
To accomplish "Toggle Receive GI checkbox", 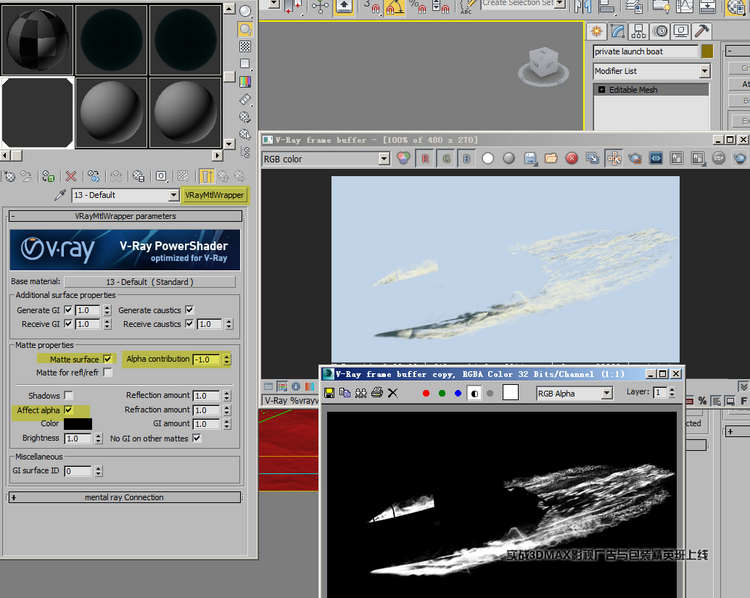I will pyautogui.click(x=68, y=324).
